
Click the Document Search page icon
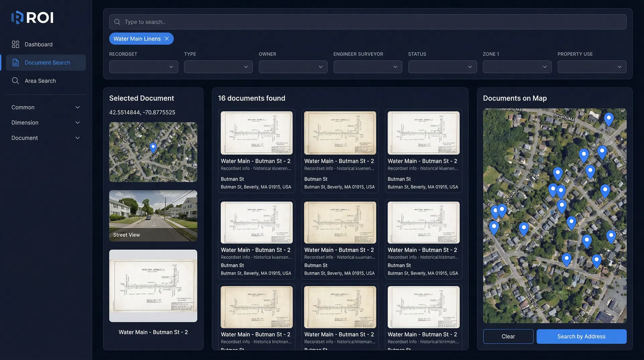tap(15, 62)
